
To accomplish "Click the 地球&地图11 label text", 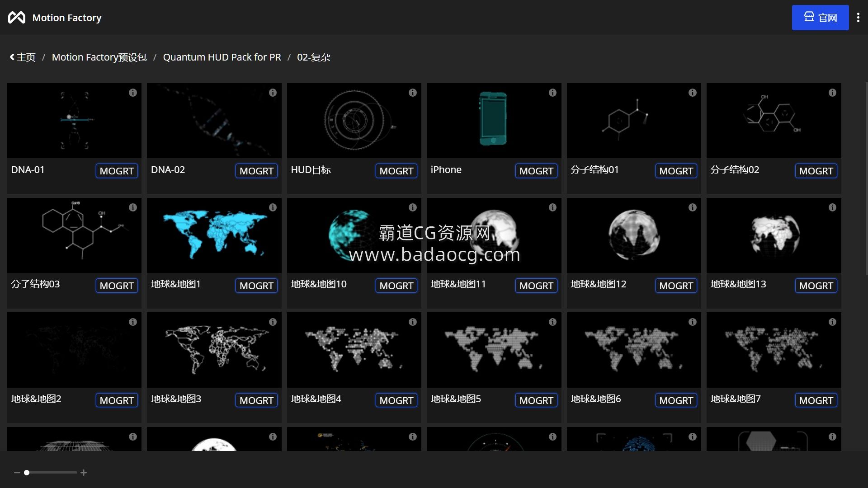I will [458, 284].
